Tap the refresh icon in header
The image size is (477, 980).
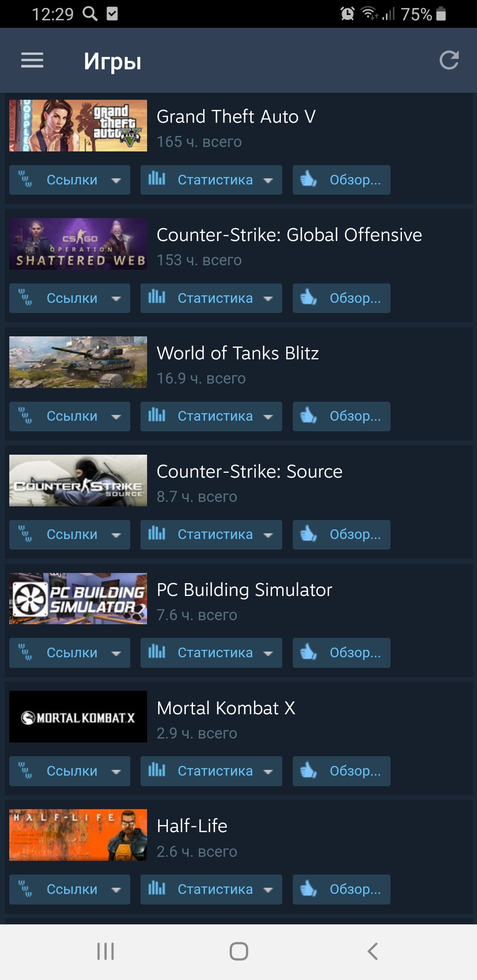[449, 60]
